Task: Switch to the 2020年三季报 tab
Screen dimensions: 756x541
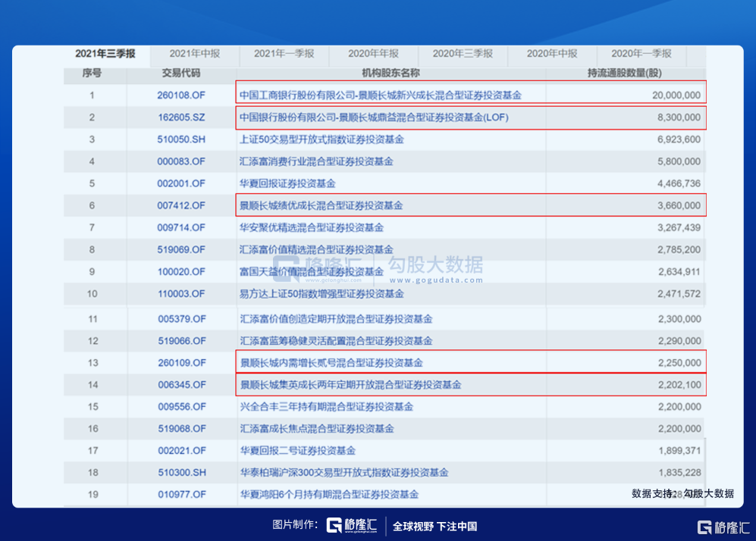Action: click(x=463, y=54)
